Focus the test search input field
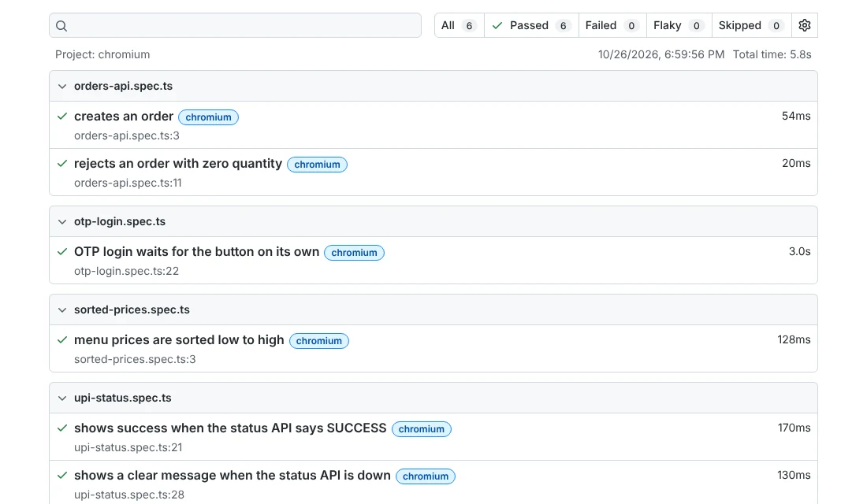The height and width of the screenshot is (504, 867). 235,25
